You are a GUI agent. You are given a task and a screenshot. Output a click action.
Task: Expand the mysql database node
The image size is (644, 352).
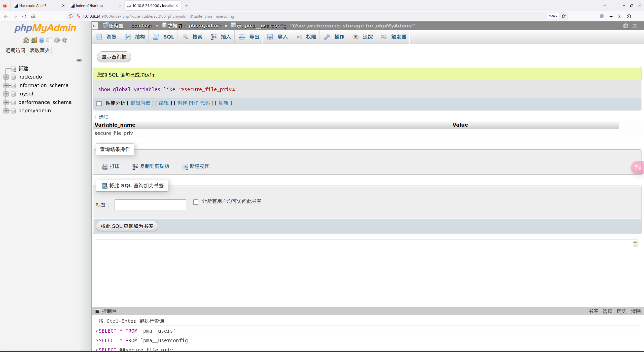pos(6,94)
